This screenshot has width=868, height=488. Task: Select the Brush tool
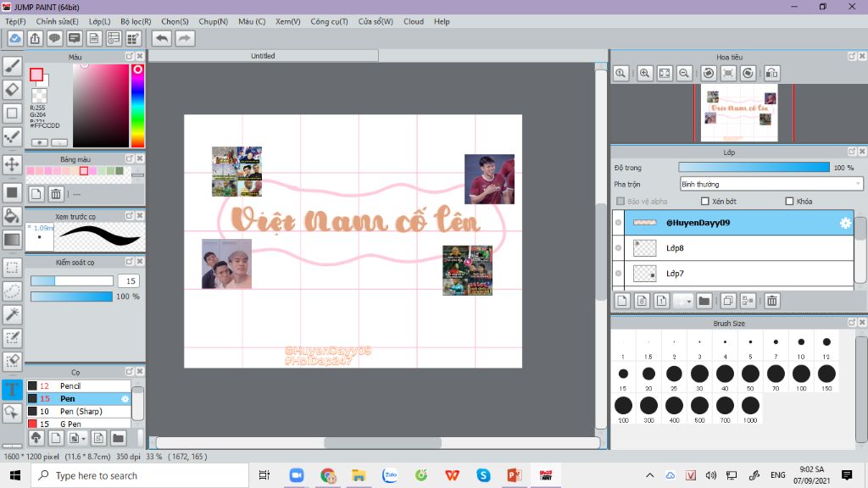point(12,66)
